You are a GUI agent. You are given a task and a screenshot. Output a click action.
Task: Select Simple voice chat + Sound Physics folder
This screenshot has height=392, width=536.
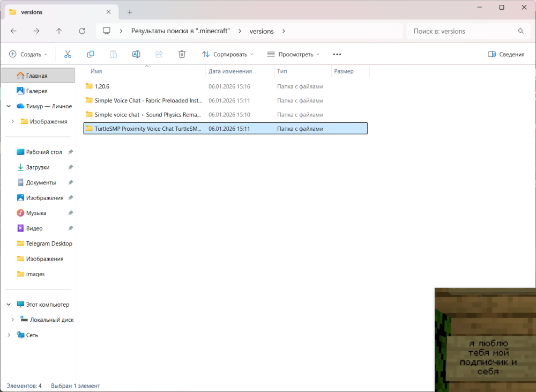226,115
